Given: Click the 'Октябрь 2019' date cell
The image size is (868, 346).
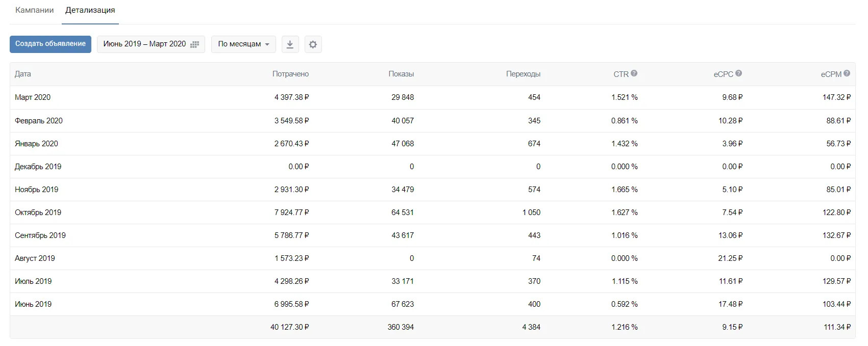Looking at the screenshot, I should [38, 212].
